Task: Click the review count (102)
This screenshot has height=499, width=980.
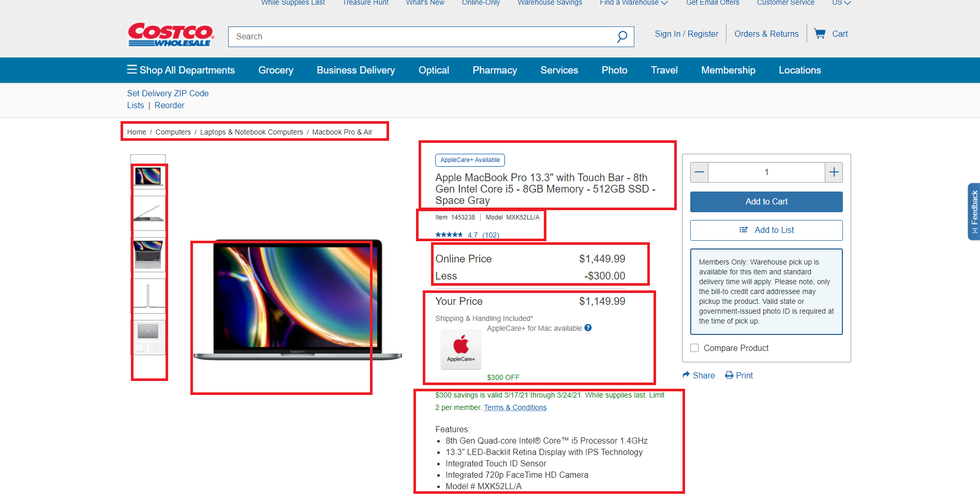Action: (491, 235)
